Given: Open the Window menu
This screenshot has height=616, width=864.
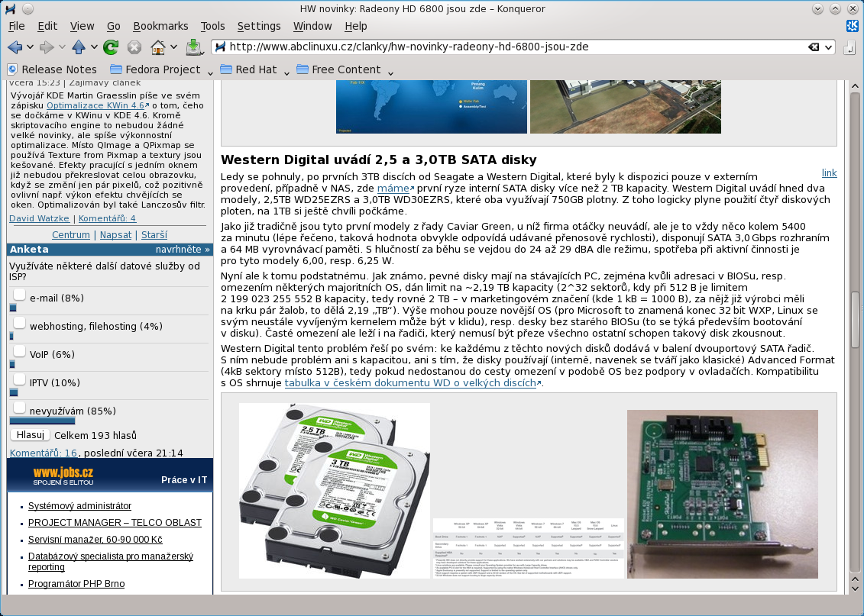Looking at the screenshot, I should [312, 26].
